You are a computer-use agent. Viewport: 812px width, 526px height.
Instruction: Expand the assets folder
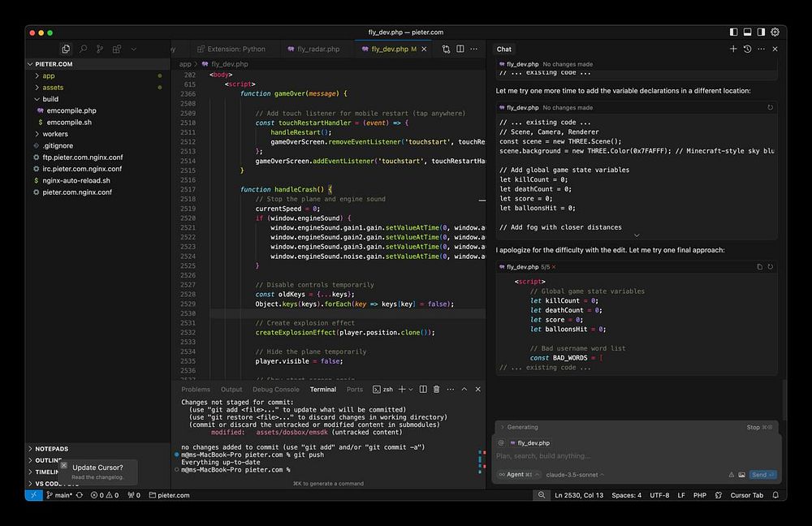(53, 88)
